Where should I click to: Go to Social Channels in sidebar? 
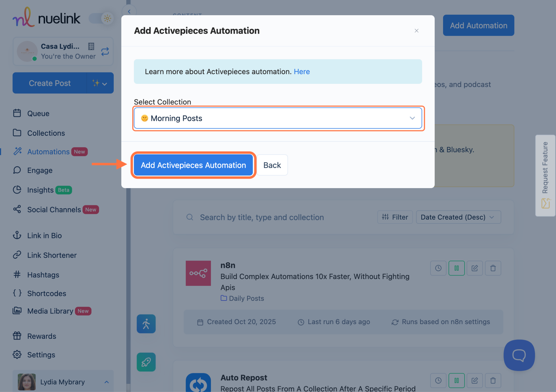tap(54, 210)
